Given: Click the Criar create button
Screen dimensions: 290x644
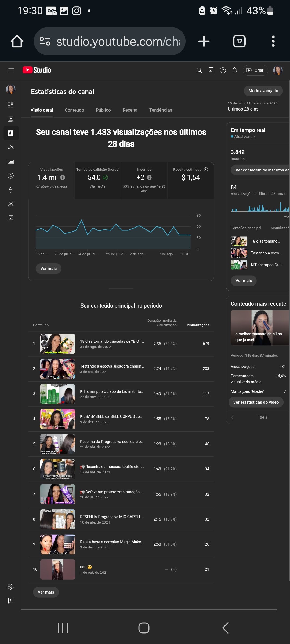Looking at the screenshot, I should 255,70.
